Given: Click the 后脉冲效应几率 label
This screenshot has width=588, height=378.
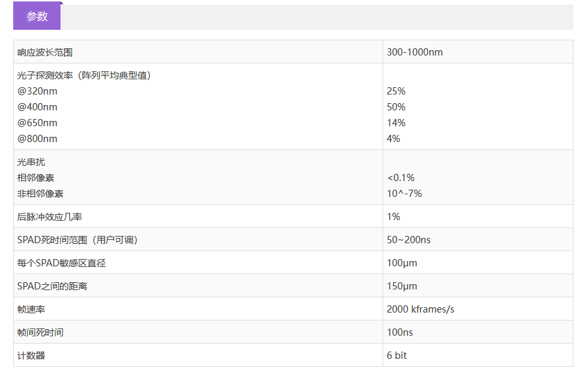Looking at the screenshot, I should tap(50, 217).
